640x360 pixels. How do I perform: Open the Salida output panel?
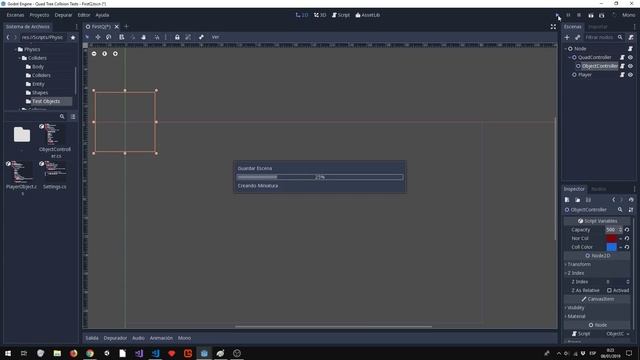coord(92,338)
